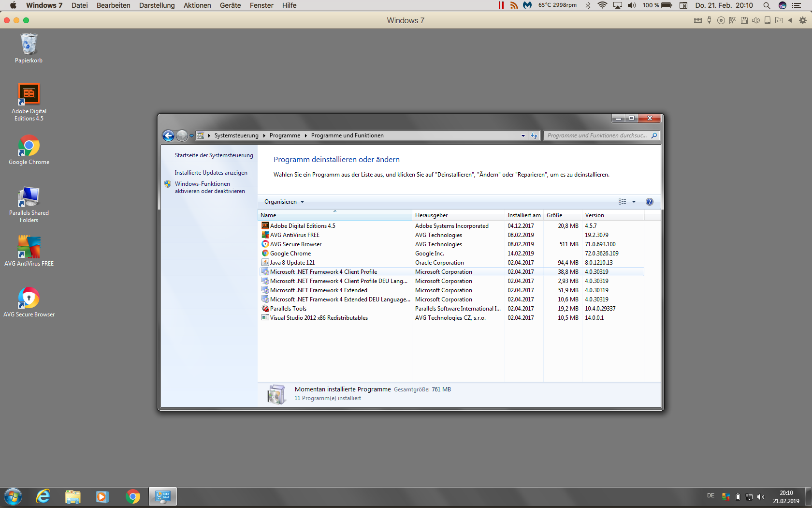Select .NET Framework 4 Extended DEU Language row
Viewport: 812px width, 508px height.
click(x=451, y=299)
